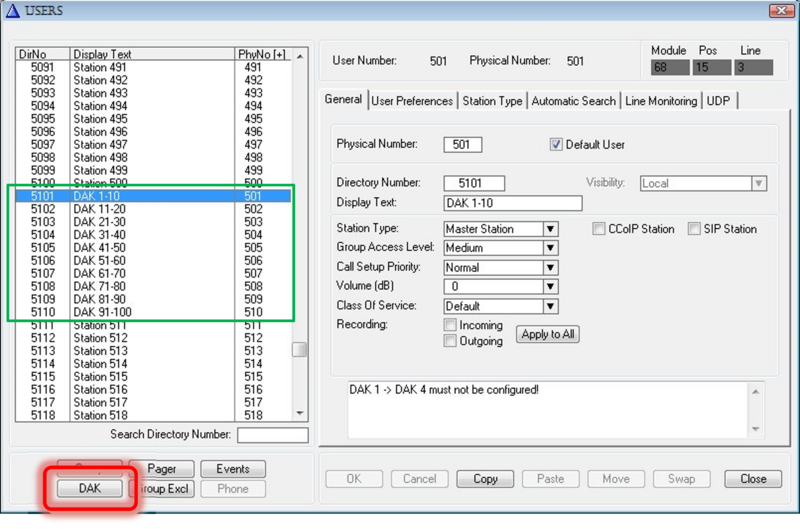Click the DAK notes text area

548,410
